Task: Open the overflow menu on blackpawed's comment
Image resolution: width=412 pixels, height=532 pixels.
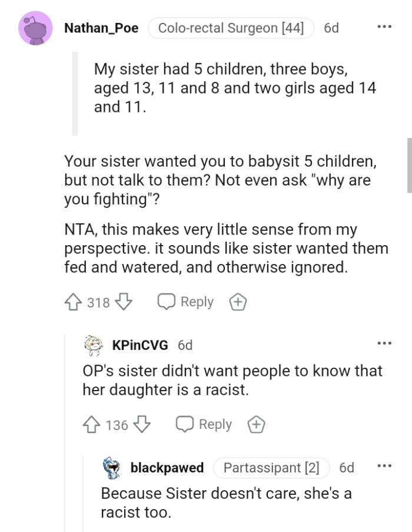Action: (x=385, y=466)
